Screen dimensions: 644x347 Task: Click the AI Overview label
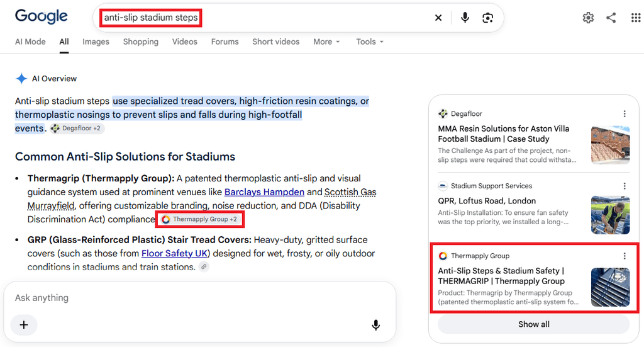pos(54,79)
